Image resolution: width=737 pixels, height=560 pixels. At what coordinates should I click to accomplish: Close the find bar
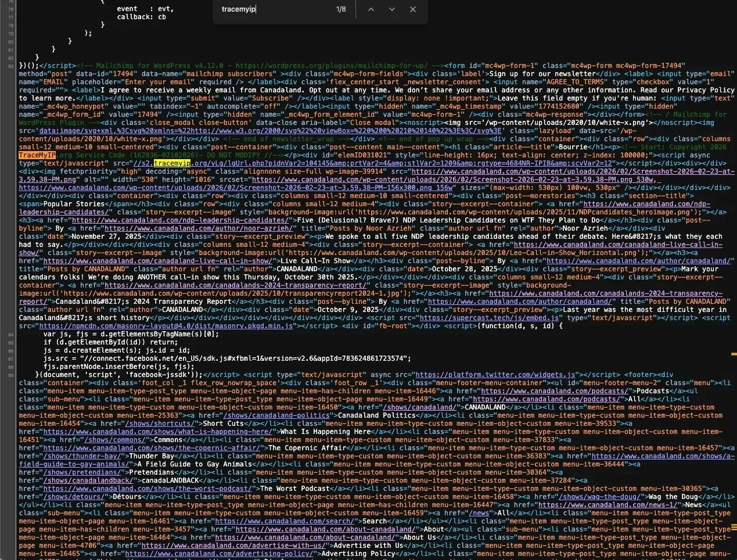point(412,9)
